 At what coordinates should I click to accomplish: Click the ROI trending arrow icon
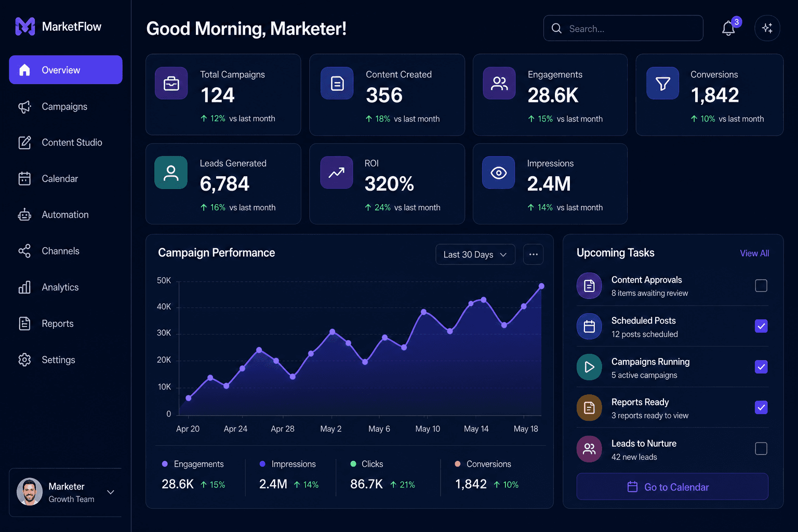[x=337, y=172]
